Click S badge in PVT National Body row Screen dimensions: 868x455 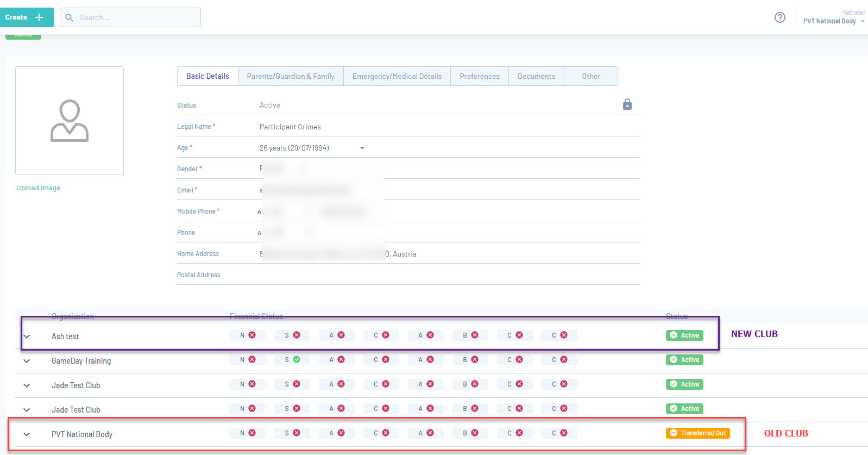point(292,433)
